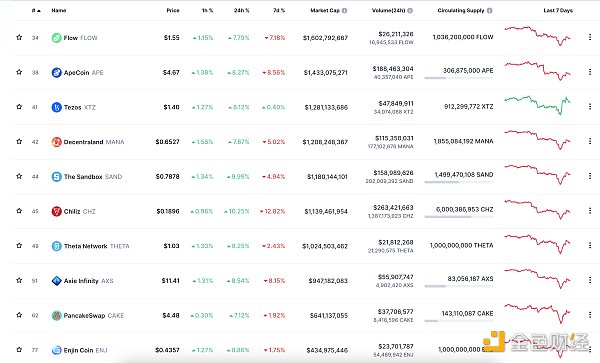Open Market Cap info tooltip icon

click(344, 11)
